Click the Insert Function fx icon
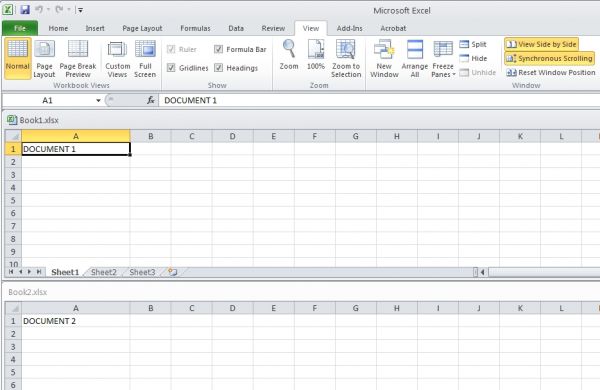The width and height of the screenshot is (600, 390). 151,100
